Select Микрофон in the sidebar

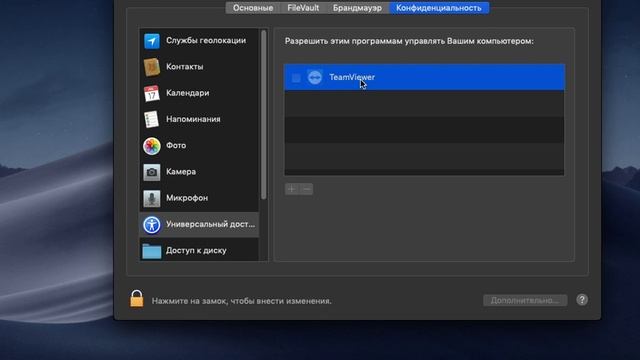[199, 198]
